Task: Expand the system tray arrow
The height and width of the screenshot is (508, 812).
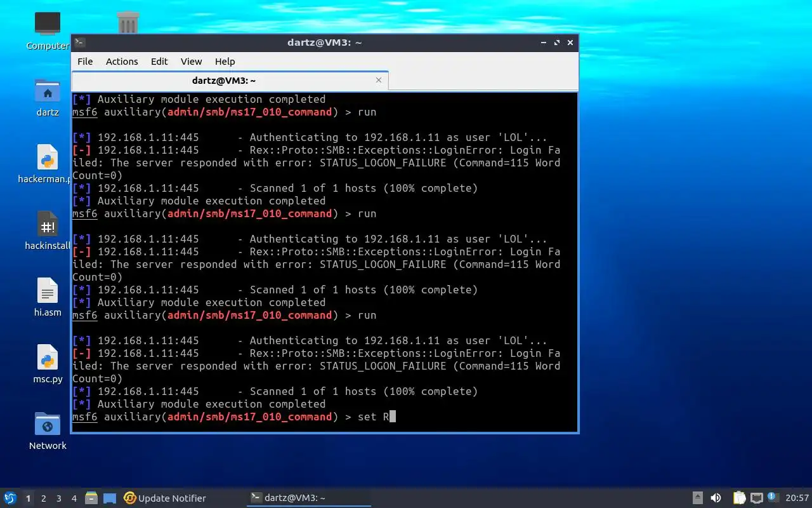Action: click(697, 498)
